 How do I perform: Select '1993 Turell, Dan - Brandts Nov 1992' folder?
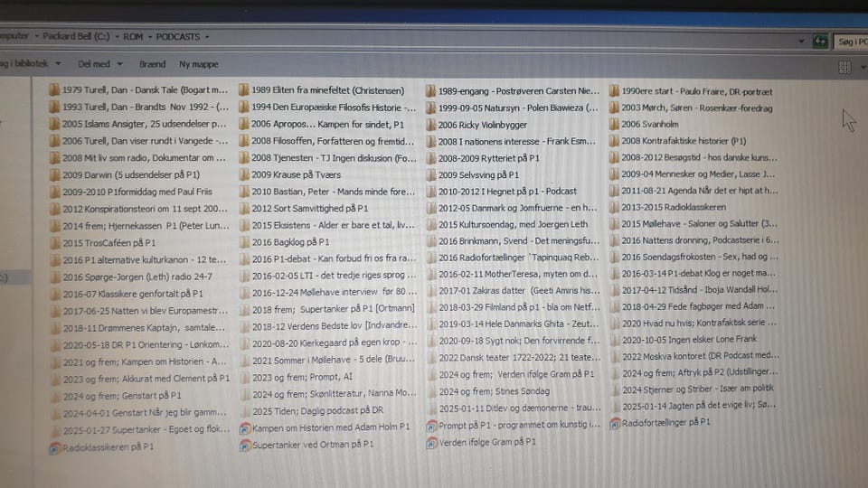click(x=139, y=107)
